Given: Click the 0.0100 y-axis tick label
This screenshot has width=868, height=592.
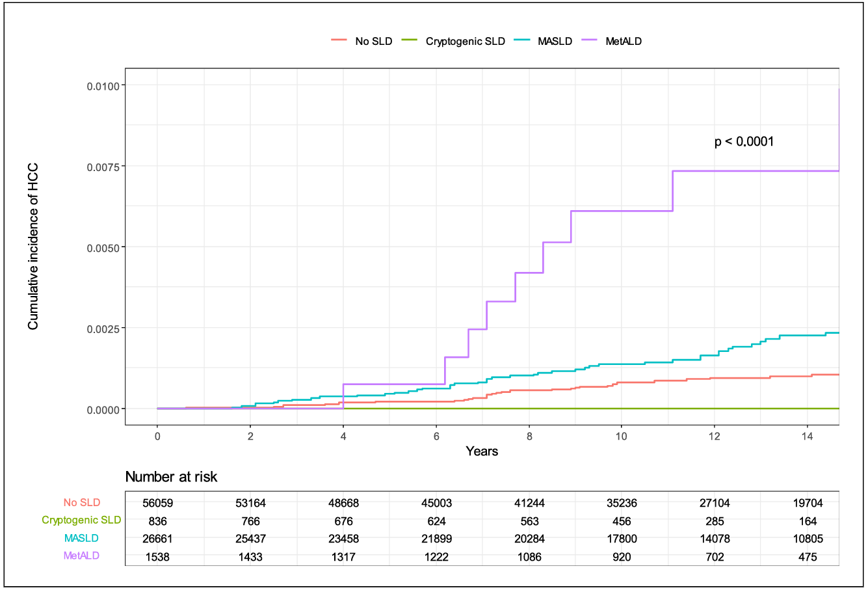Looking at the screenshot, I should point(102,86).
